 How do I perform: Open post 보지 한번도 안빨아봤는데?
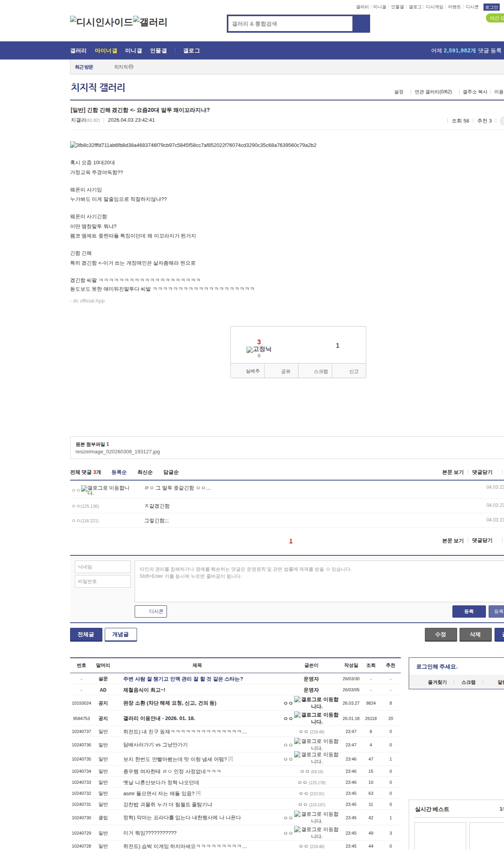(x=175, y=759)
